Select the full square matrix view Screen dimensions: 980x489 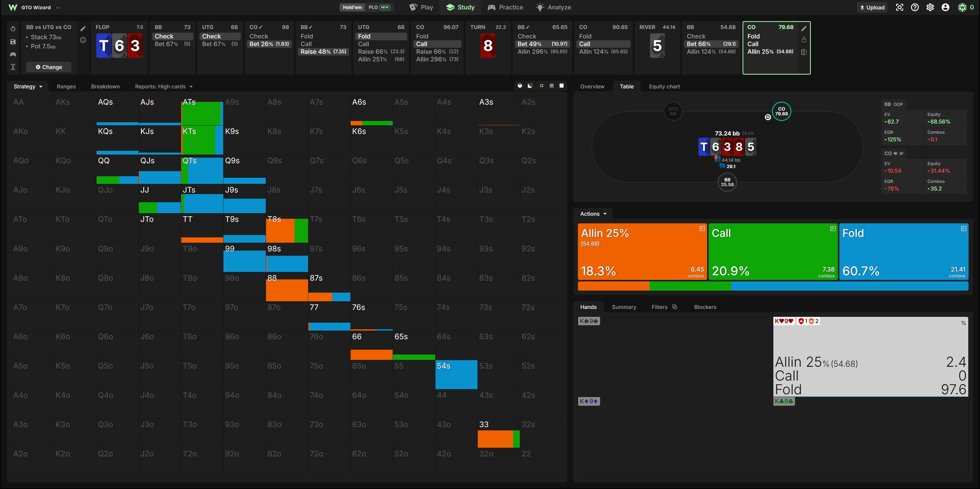pos(562,86)
